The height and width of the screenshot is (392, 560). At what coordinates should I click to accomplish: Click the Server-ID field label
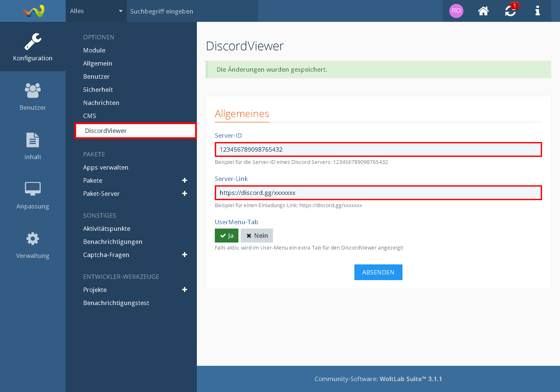pos(228,135)
